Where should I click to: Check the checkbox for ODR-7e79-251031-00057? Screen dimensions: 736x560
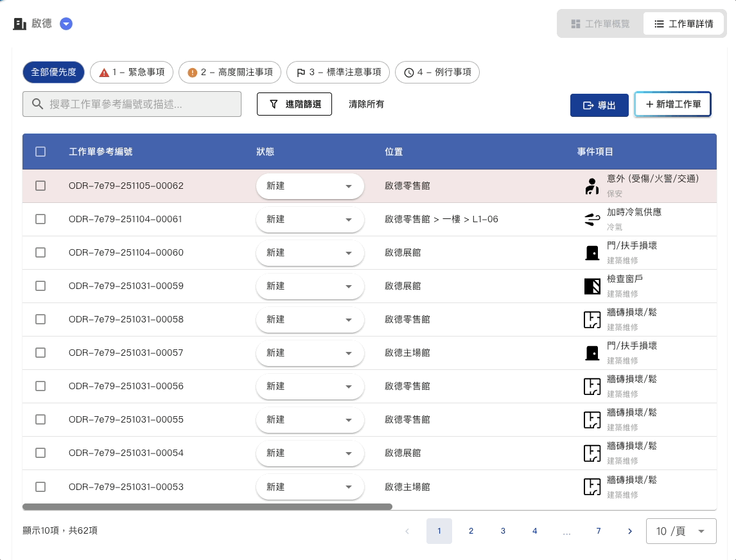(x=40, y=353)
